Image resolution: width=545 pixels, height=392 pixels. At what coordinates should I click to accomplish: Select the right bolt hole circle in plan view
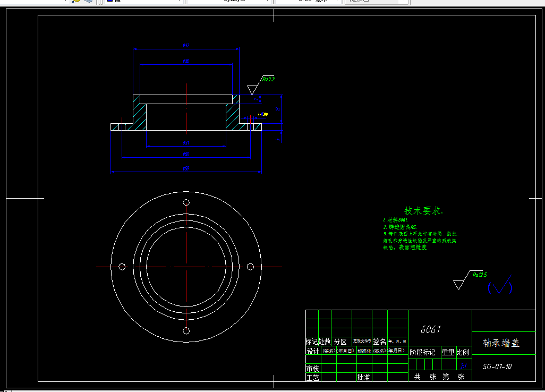pyautogui.click(x=250, y=267)
